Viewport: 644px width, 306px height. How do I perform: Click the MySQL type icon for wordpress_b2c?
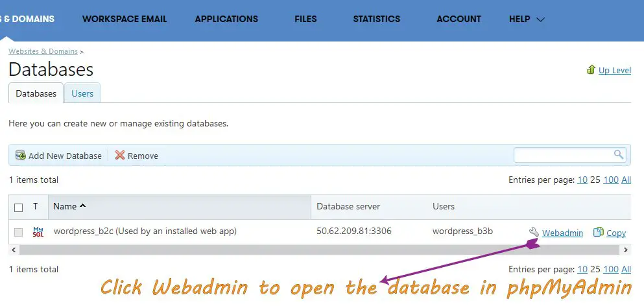tap(38, 231)
